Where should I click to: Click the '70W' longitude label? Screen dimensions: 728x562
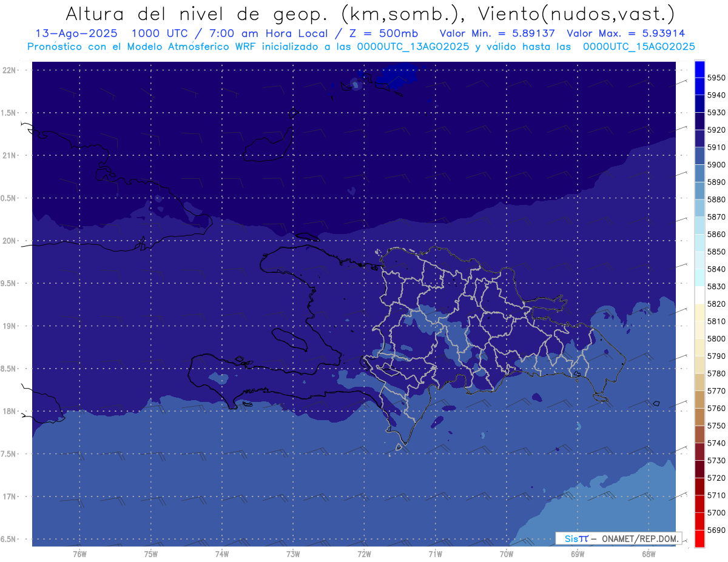tap(507, 554)
